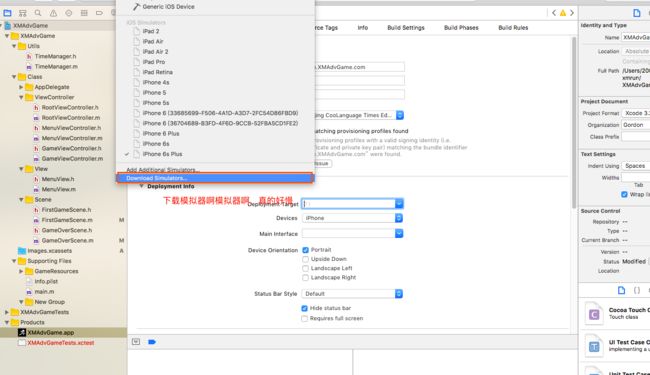Expand the AppDelegate folder group

pos(21,87)
